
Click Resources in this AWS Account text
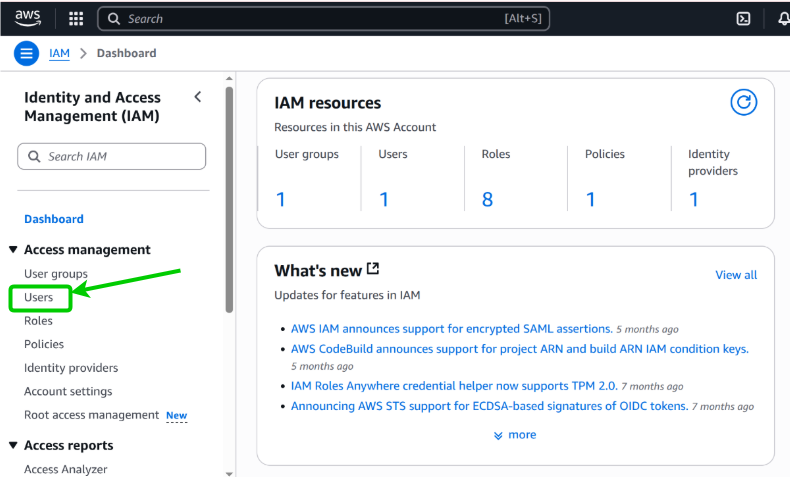click(x=355, y=127)
